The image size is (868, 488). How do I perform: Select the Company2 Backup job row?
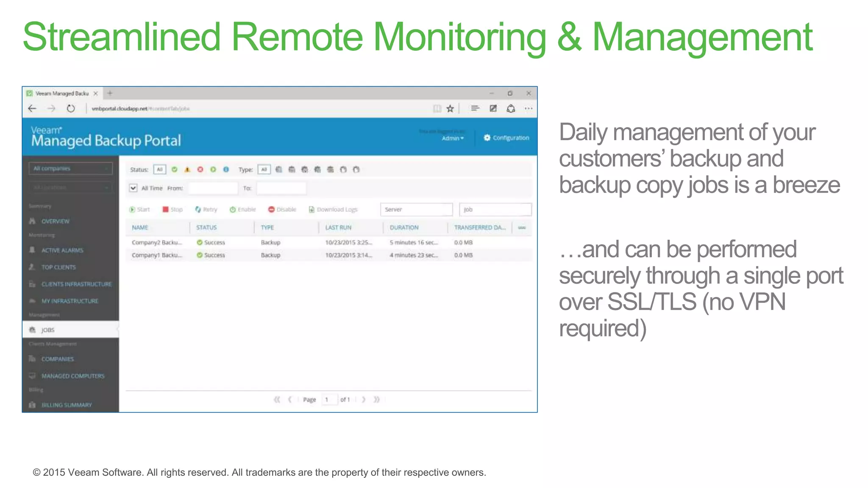coord(328,242)
